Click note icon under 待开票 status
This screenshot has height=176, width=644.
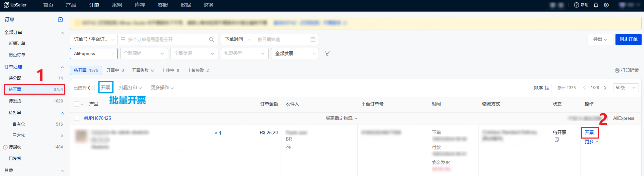(x=557, y=140)
